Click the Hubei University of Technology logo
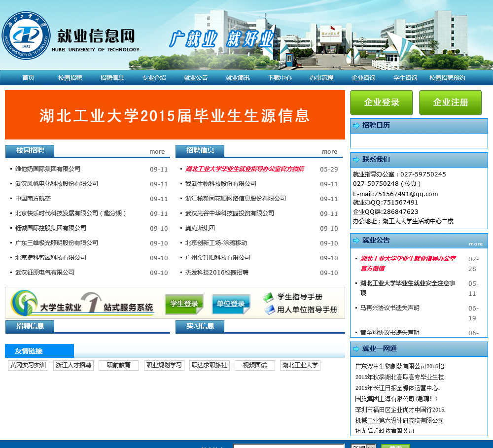 [26, 35]
